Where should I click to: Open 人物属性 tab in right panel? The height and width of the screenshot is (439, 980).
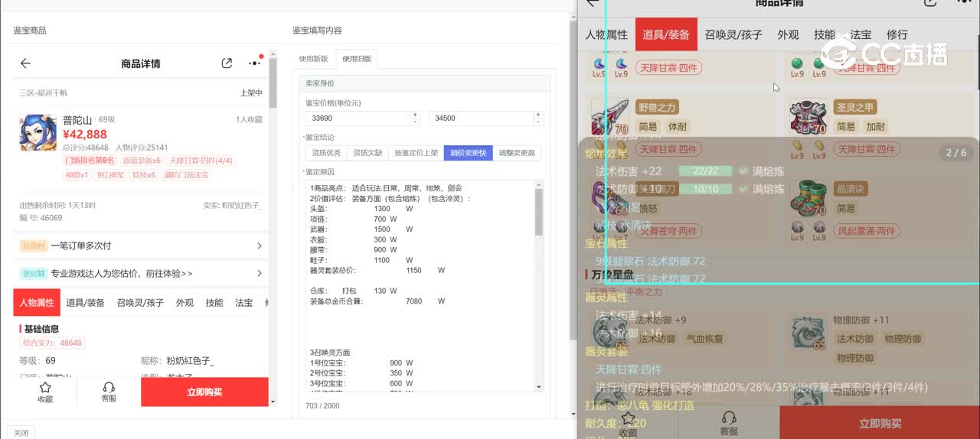[606, 34]
